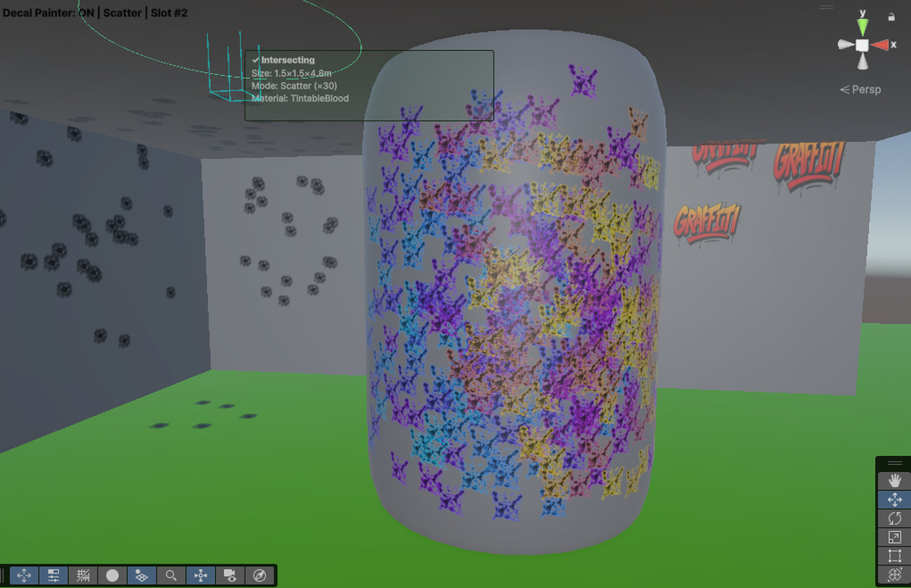Click the shading mode circle icon
The width and height of the screenshot is (911, 588).
click(112, 576)
